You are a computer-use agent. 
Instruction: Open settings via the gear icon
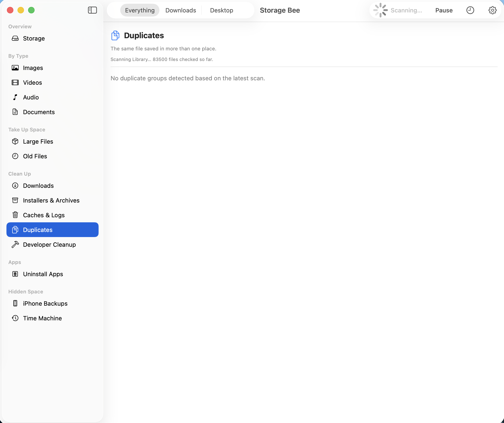492,10
